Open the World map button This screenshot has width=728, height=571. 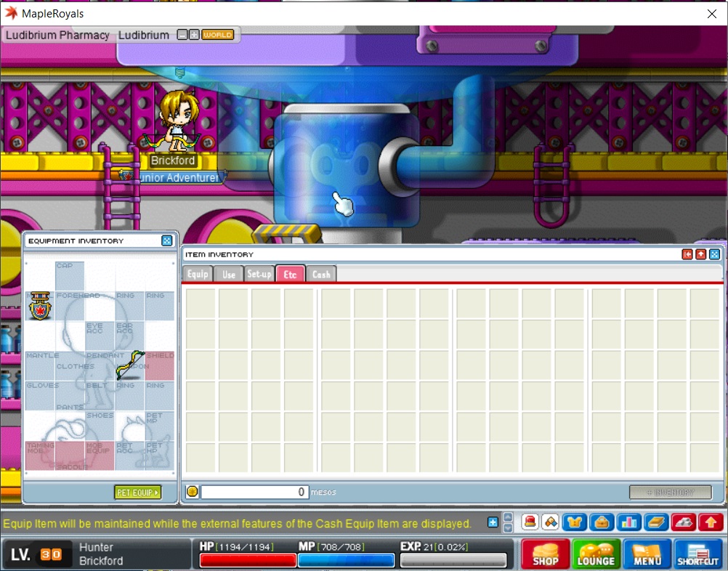point(217,35)
